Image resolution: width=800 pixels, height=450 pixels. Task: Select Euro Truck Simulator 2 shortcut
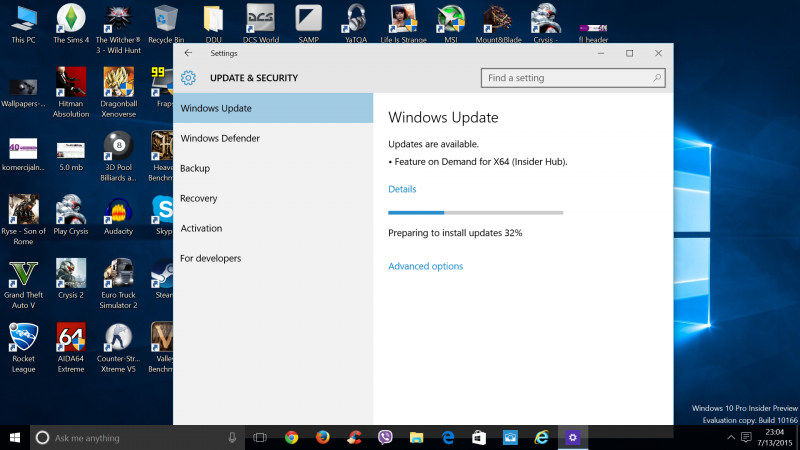118,284
